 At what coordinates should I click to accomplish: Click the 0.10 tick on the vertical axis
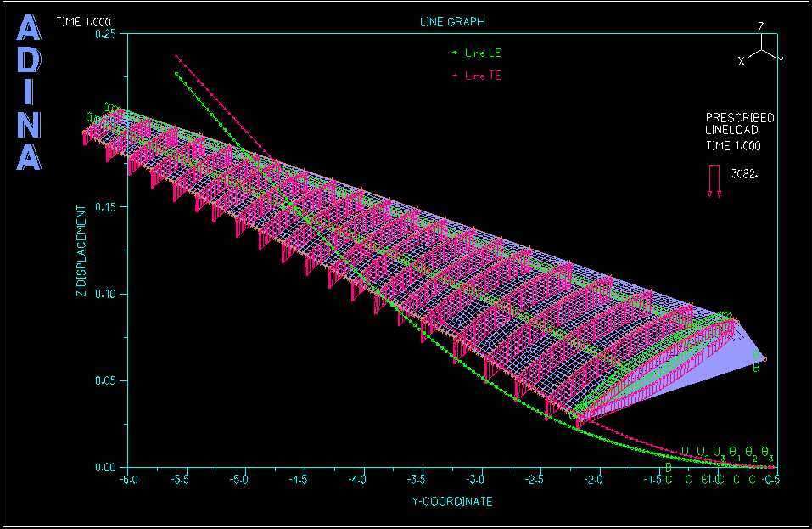(105, 294)
